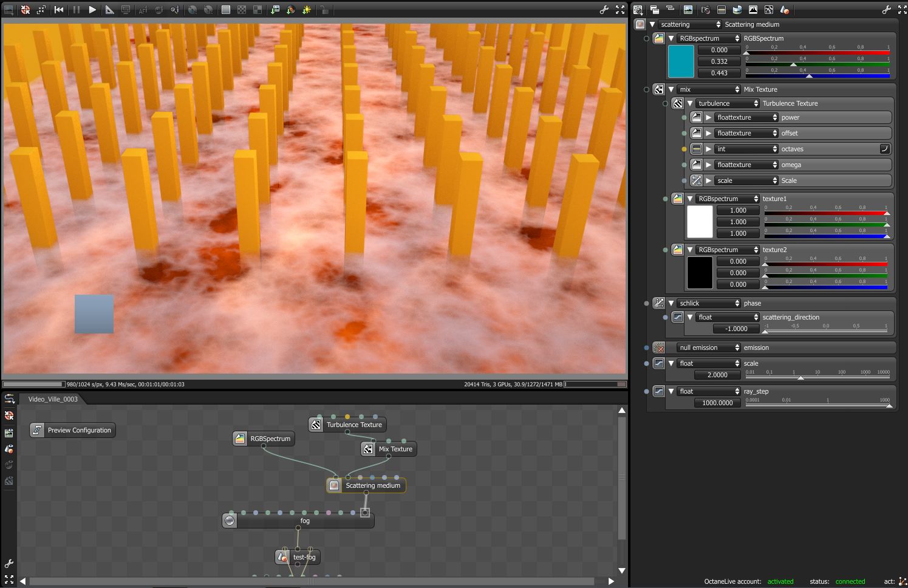Click the ruler/triangle render region icon
The height and width of the screenshot is (588, 908).
point(109,10)
